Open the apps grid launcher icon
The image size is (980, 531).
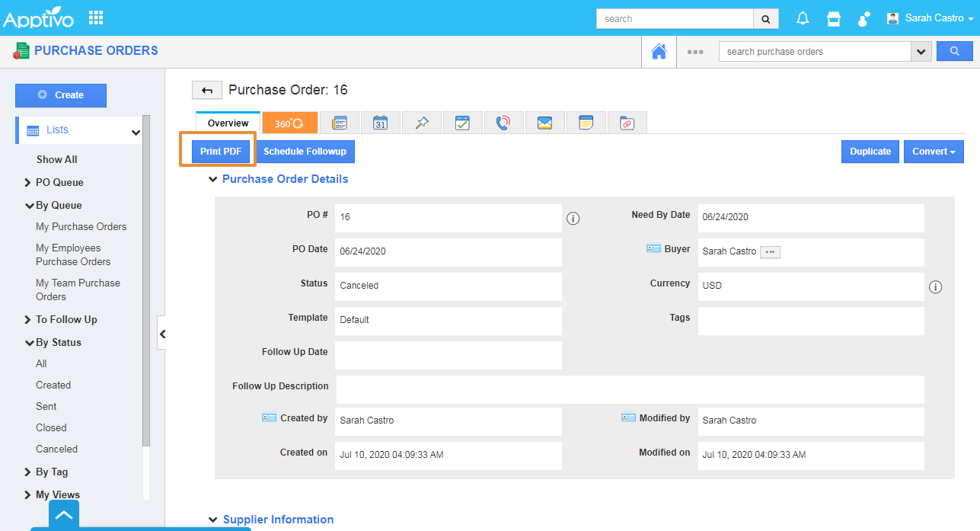(96, 18)
